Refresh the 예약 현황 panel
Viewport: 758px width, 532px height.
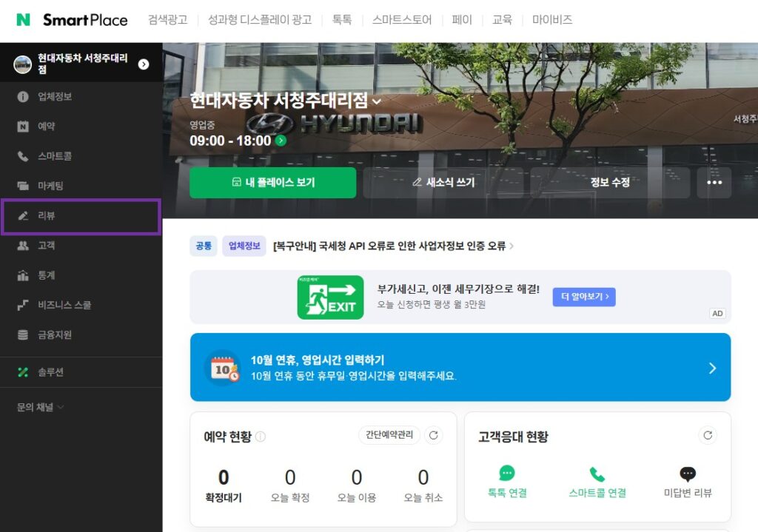(x=434, y=435)
